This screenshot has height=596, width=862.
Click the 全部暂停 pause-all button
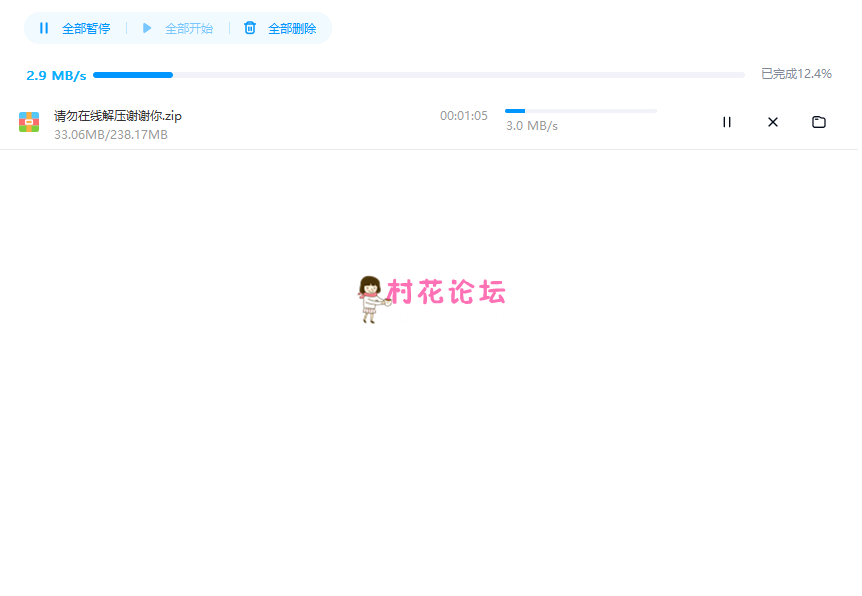[75, 28]
